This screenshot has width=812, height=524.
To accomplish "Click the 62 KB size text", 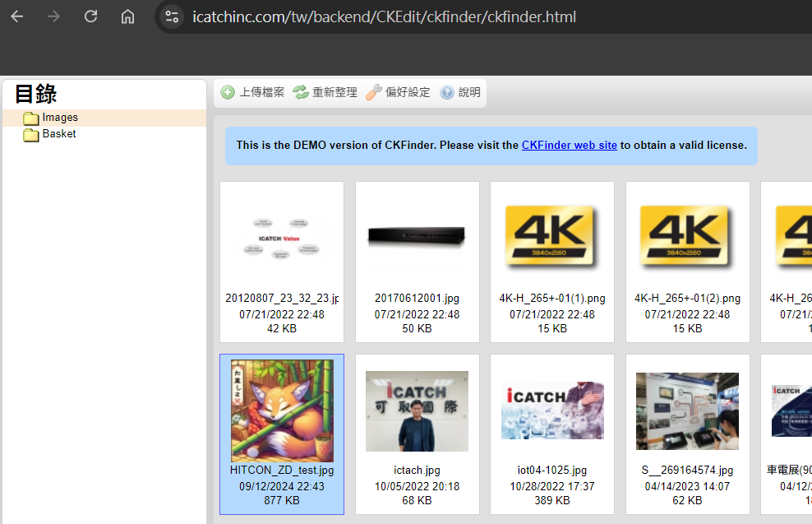I will (x=687, y=500).
